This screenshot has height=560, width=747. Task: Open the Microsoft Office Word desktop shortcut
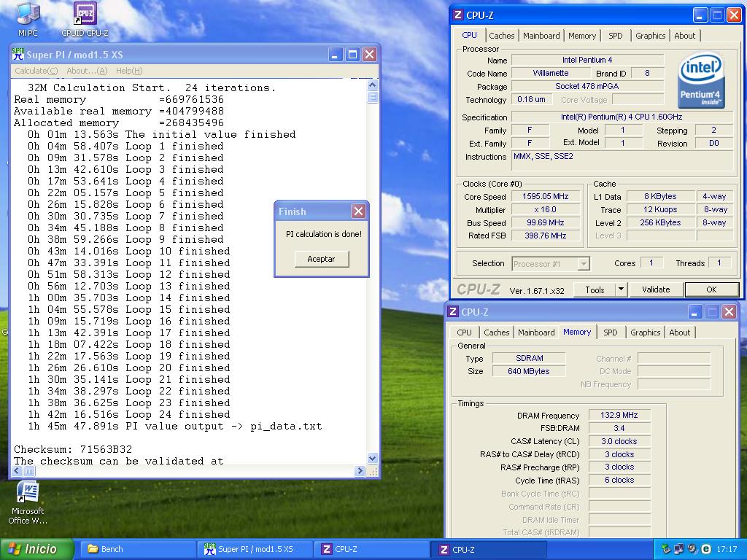28,502
